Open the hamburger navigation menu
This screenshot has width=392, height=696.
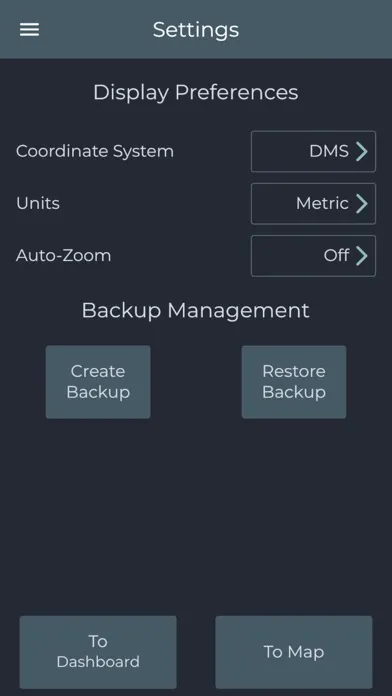[29, 30]
